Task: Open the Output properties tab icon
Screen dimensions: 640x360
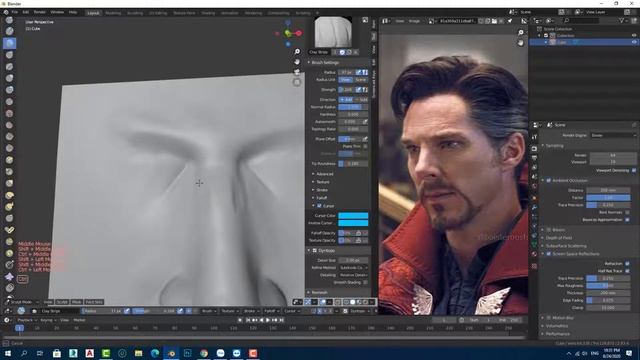Action: pos(534,158)
